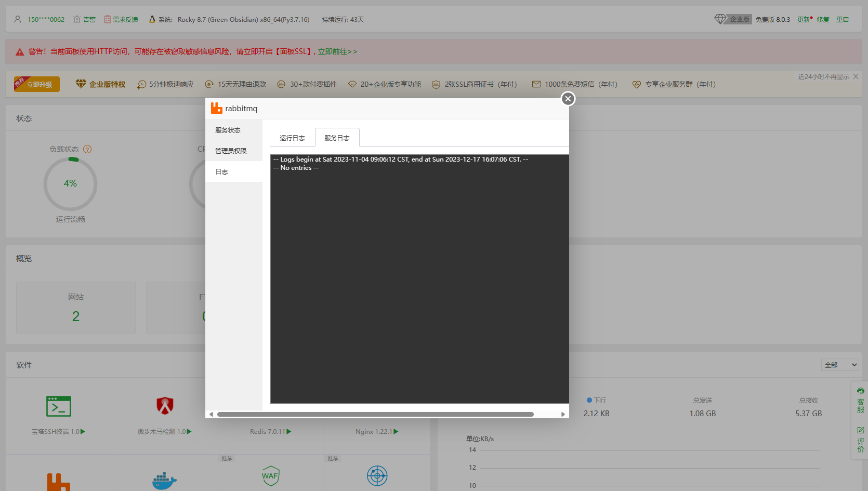Viewport: 868px width, 491px height.
Task: Open 宝塔SSH终端 terminal icon
Action: (59, 406)
